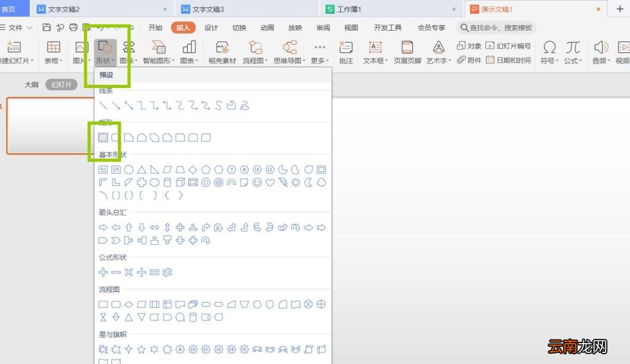This screenshot has height=364, width=630.
Task: Choose the diamond shape in 基本形状
Action: (x=193, y=170)
